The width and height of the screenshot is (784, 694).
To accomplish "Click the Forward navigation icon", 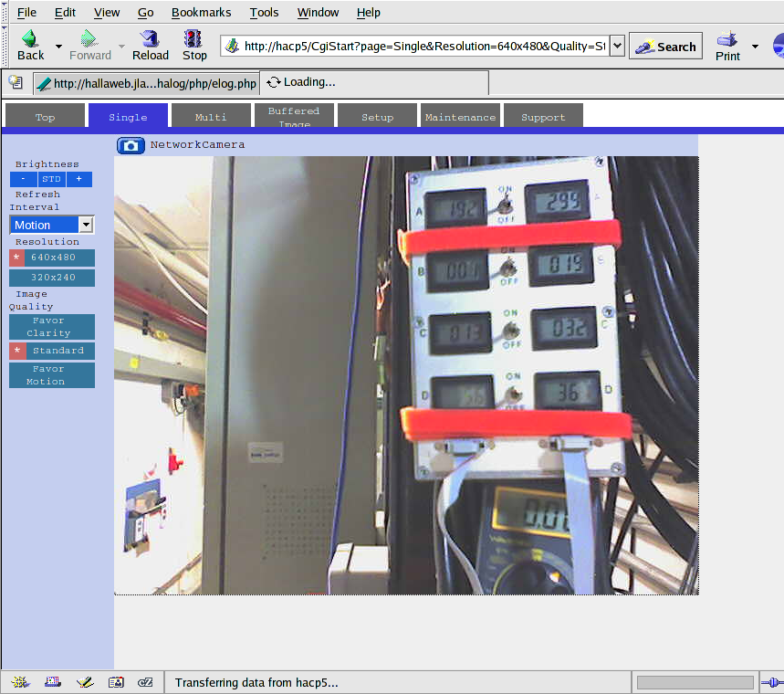I will tap(90, 46).
